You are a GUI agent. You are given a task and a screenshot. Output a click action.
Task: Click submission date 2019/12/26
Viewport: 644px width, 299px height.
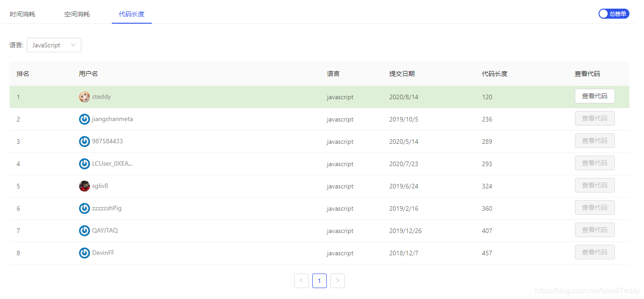405,231
